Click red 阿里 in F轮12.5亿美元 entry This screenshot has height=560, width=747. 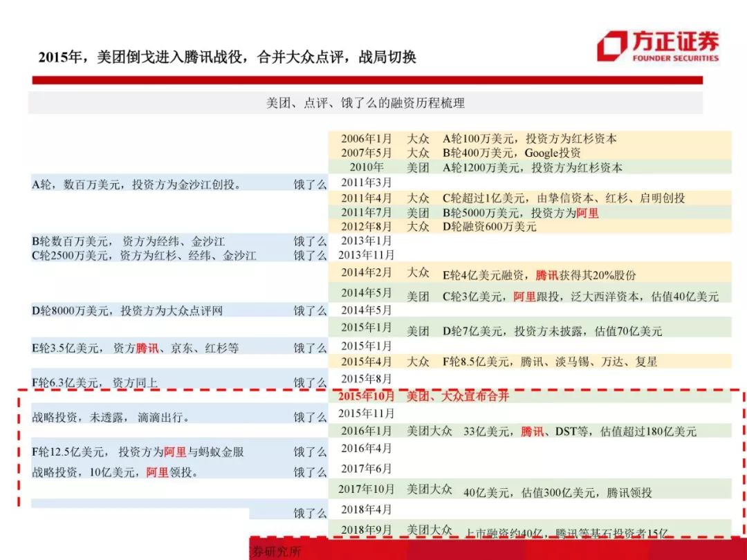coord(175,452)
